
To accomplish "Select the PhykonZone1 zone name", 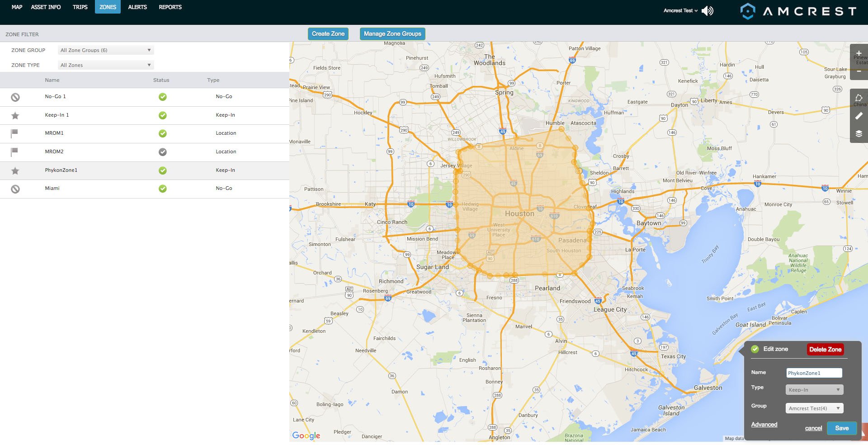I will pos(61,170).
